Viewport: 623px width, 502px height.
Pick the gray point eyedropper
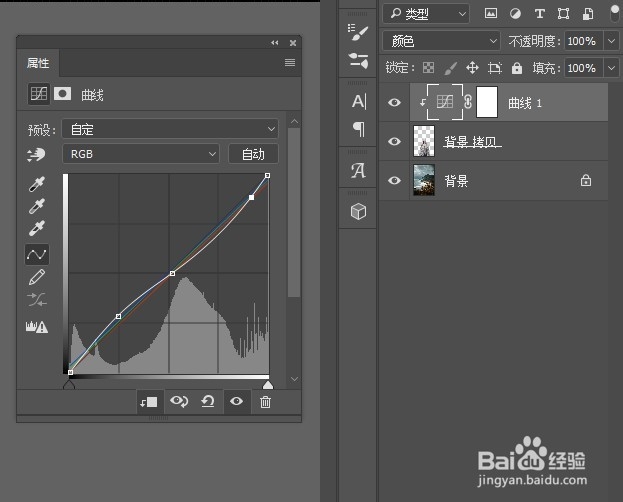[x=37, y=206]
